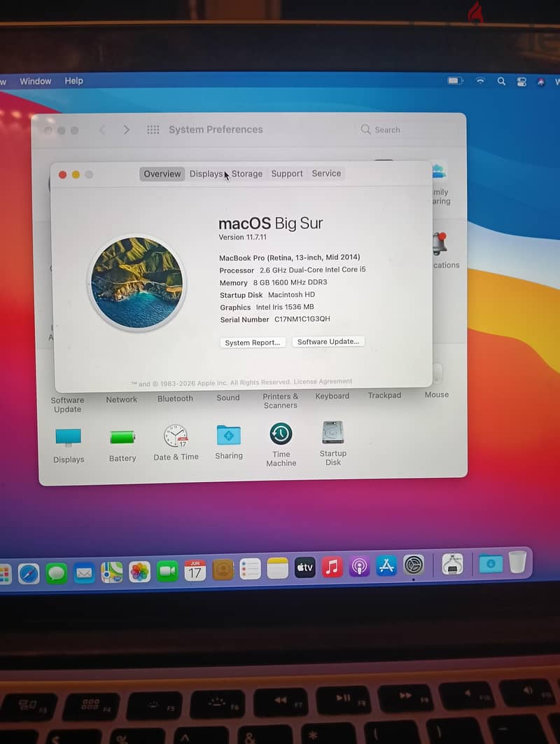
Task: Click the Trackpad pane label
Action: [x=384, y=395]
